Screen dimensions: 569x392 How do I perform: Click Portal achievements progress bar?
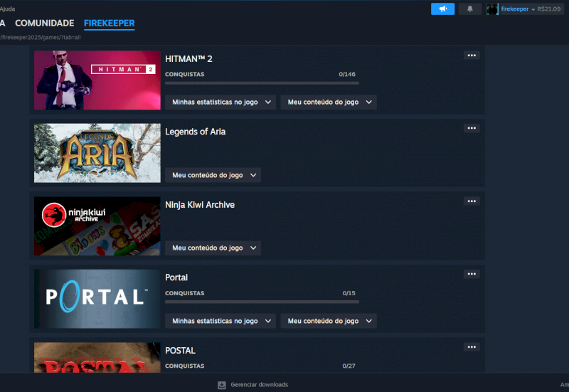(262, 302)
